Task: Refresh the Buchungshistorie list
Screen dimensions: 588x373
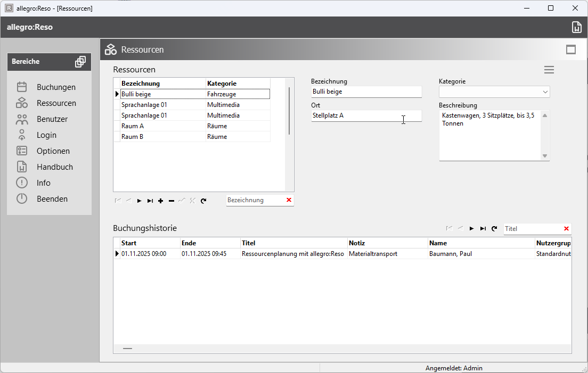Action: (494, 228)
